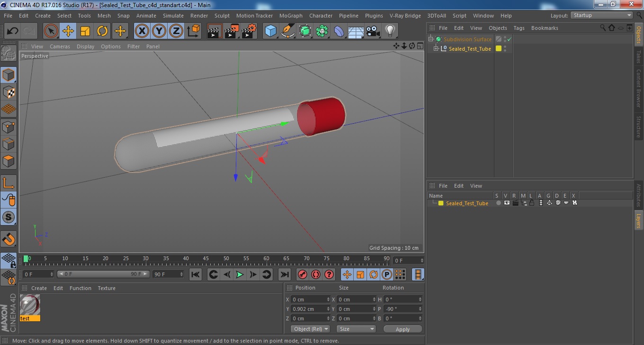Go to end of animation
The height and width of the screenshot is (345, 644).
pyautogui.click(x=284, y=274)
